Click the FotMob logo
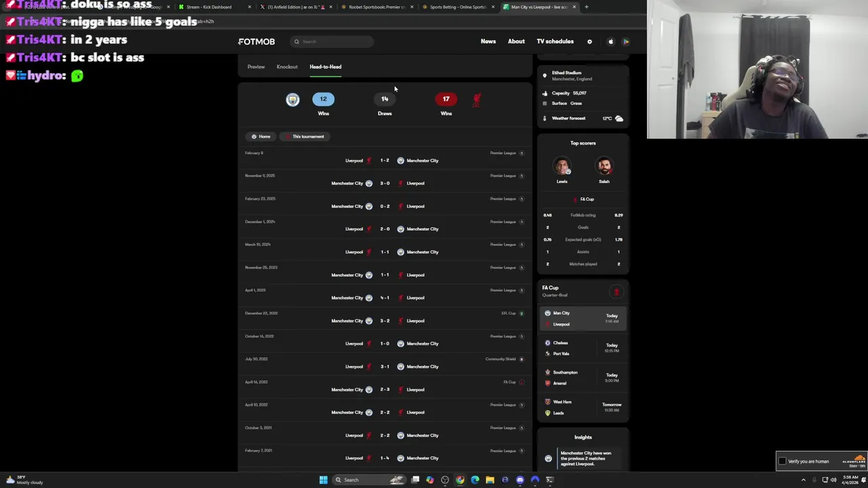868x488 pixels. [256, 42]
